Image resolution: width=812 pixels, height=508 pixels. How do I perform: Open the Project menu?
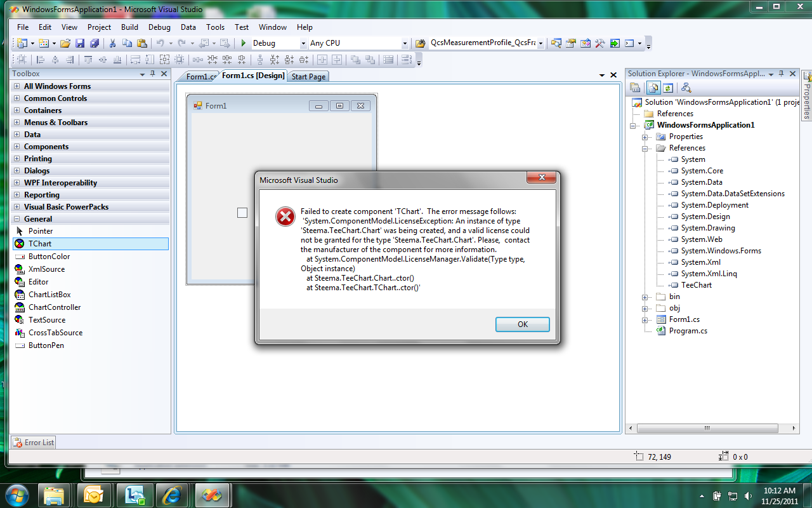[99, 27]
